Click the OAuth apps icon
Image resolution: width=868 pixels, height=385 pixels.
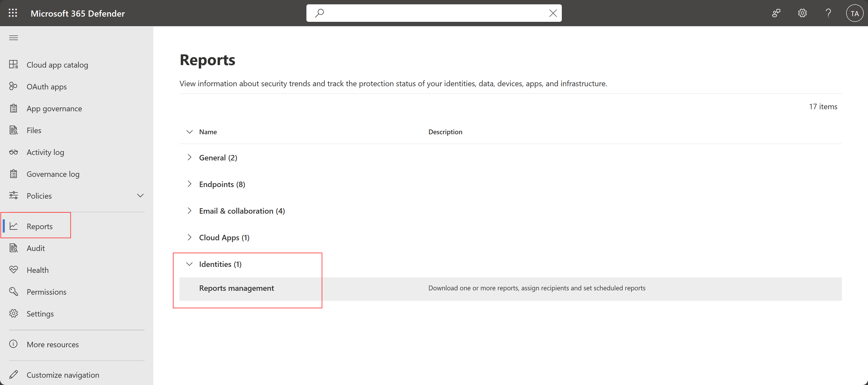pos(14,86)
